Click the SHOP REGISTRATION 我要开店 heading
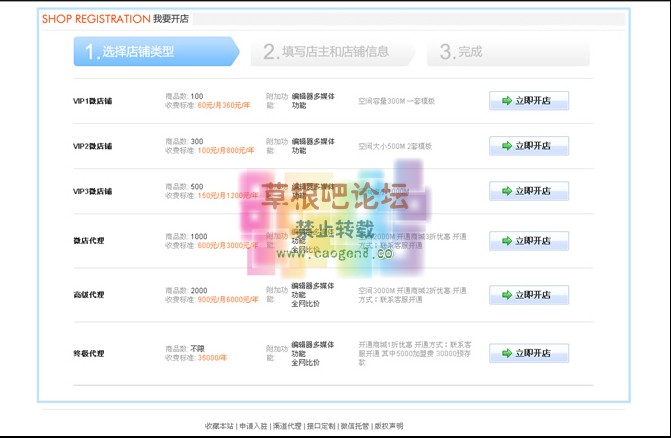 pos(114,19)
